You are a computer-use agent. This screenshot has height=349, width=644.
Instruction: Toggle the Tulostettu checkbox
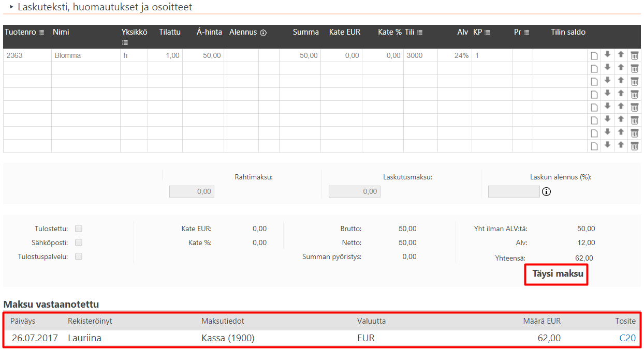(x=79, y=229)
